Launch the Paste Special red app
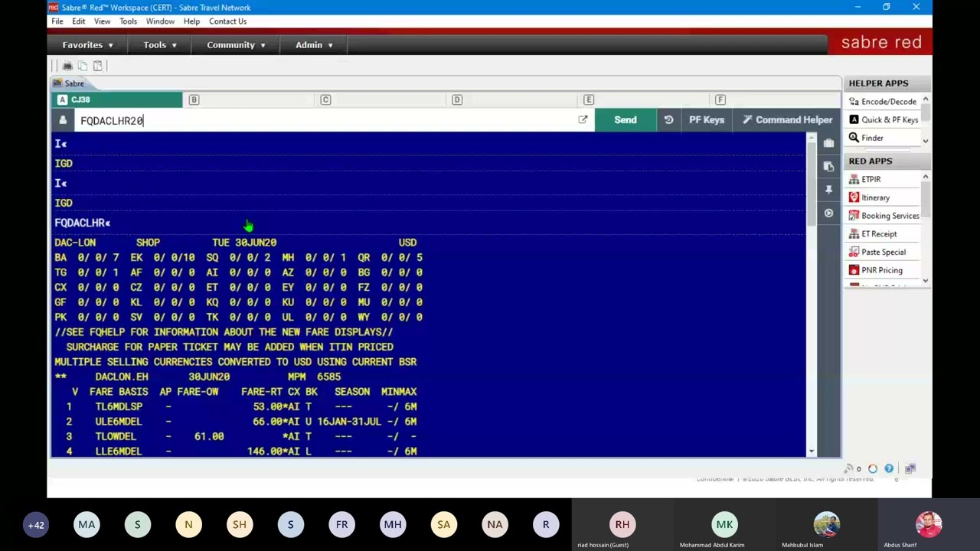Image resolution: width=980 pixels, height=551 pixels. coord(877,252)
